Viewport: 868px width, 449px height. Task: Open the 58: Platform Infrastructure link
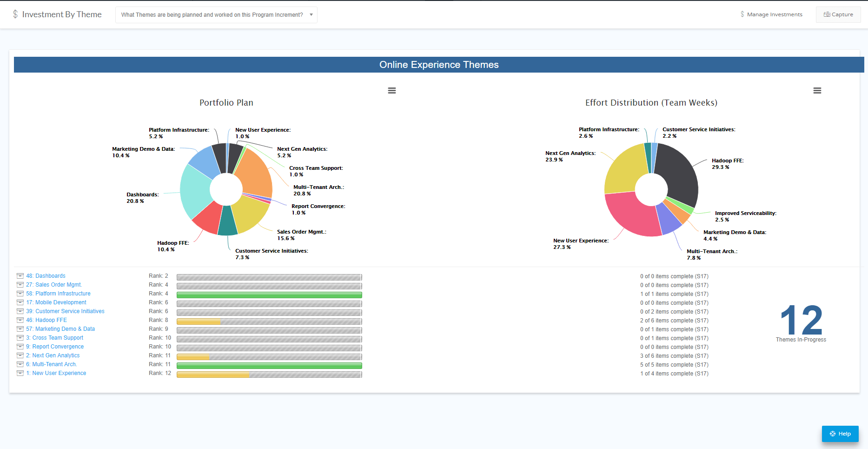pyautogui.click(x=58, y=294)
